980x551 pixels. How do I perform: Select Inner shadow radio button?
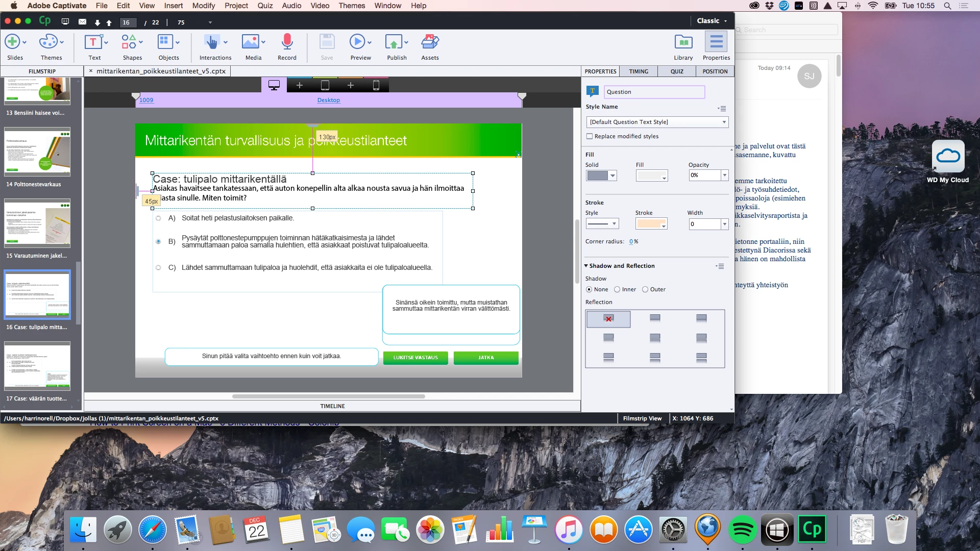click(617, 289)
